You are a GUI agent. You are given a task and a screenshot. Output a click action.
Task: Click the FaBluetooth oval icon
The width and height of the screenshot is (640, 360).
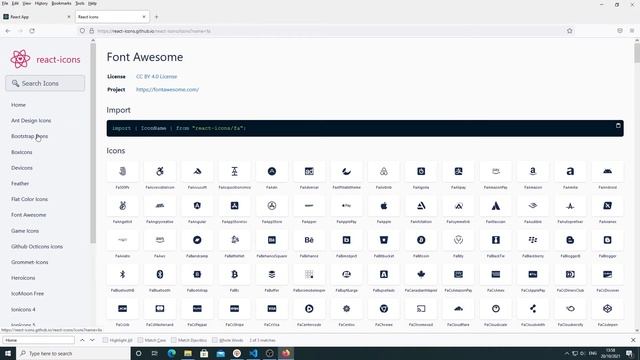[x=160, y=274]
